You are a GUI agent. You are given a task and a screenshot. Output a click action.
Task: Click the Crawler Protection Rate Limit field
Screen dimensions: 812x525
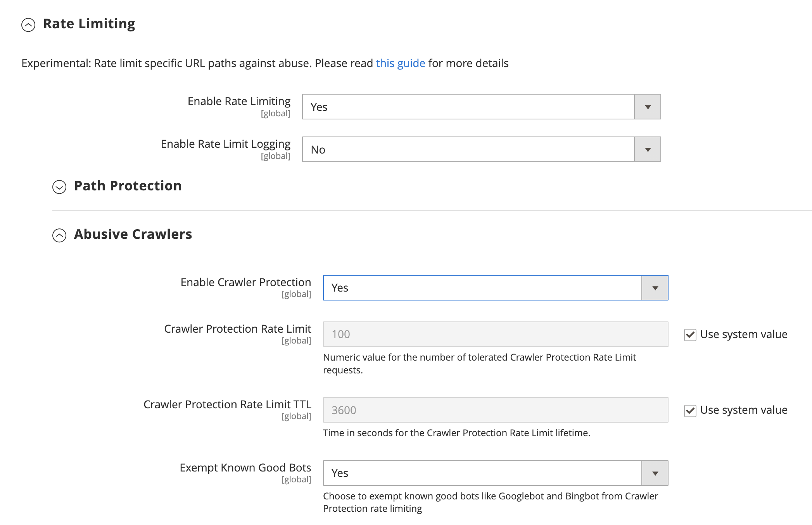pos(495,334)
